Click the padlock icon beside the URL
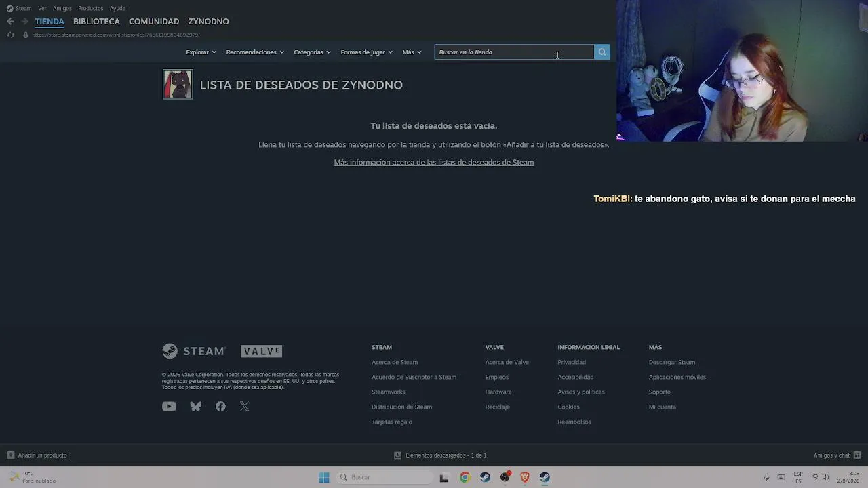Screen dimensions: 868x488 26,35
